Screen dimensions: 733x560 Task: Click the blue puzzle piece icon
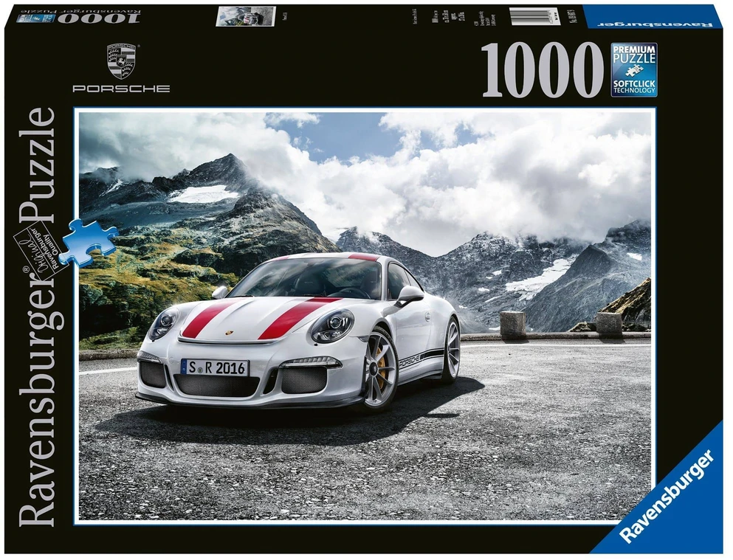89,243
